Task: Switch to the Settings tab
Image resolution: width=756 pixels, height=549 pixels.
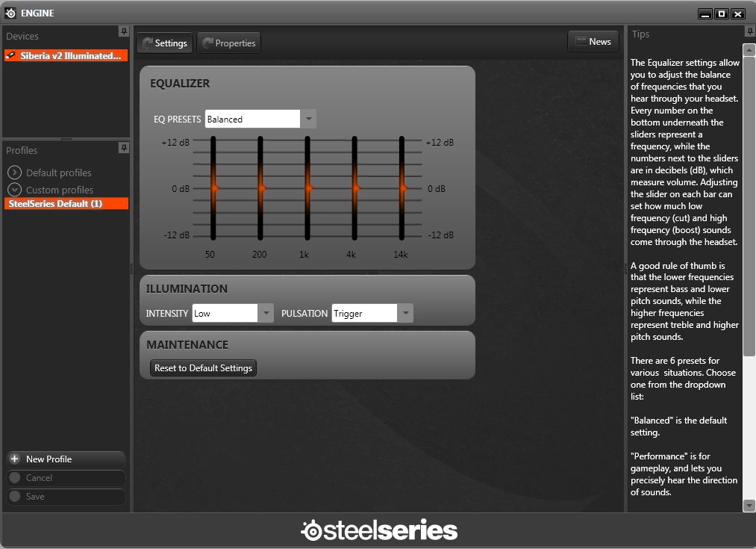Action: tap(164, 43)
